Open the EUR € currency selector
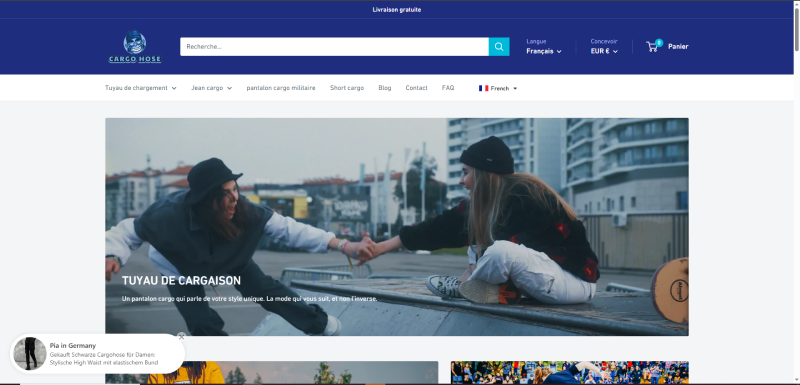This screenshot has width=800, height=385. click(604, 51)
